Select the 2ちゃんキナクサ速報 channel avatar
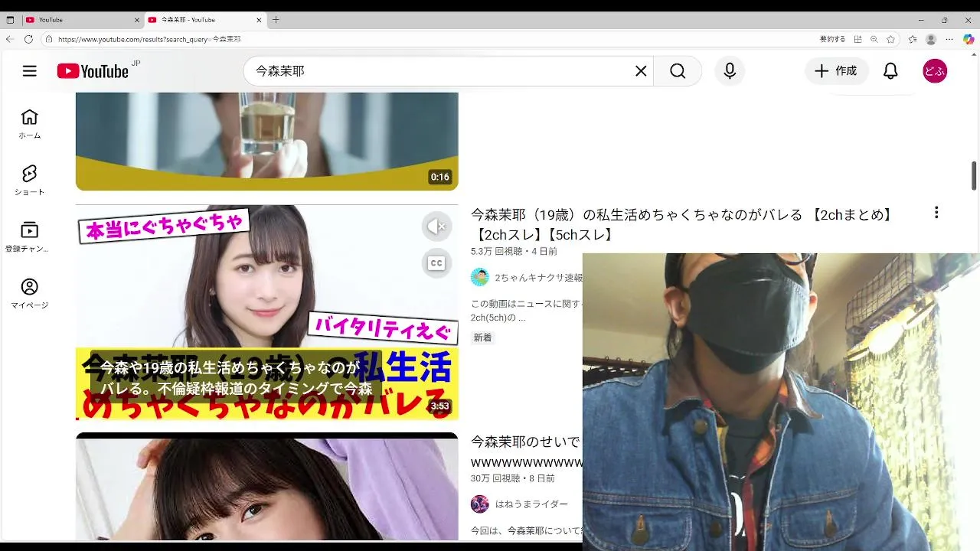Image resolution: width=980 pixels, height=551 pixels. coord(480,277)
